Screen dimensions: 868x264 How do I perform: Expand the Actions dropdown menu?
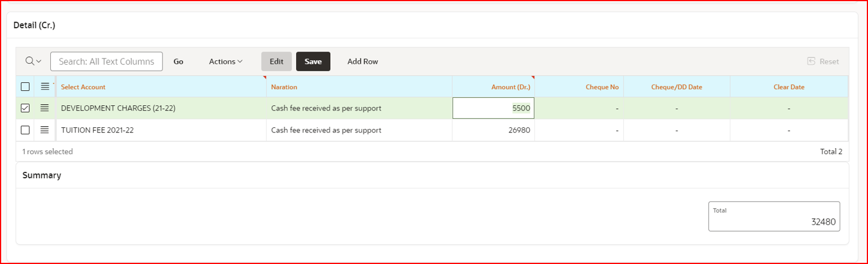pyautogui.click(x=226, y=61)
